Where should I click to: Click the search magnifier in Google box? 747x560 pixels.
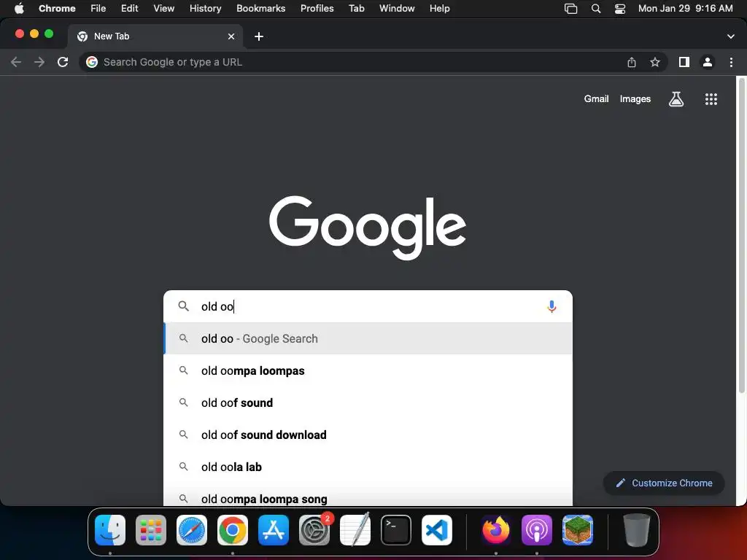click(183, 306)
